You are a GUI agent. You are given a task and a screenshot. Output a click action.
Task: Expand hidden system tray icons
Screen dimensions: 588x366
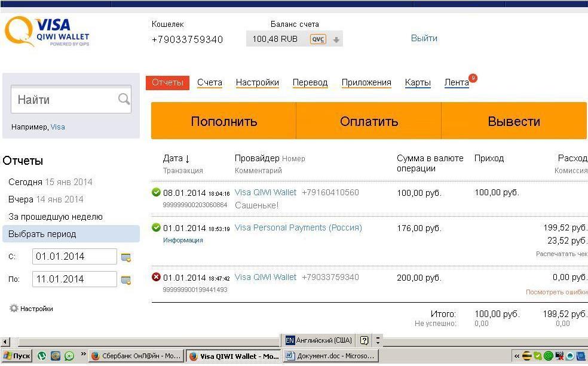tap(517, 356)
